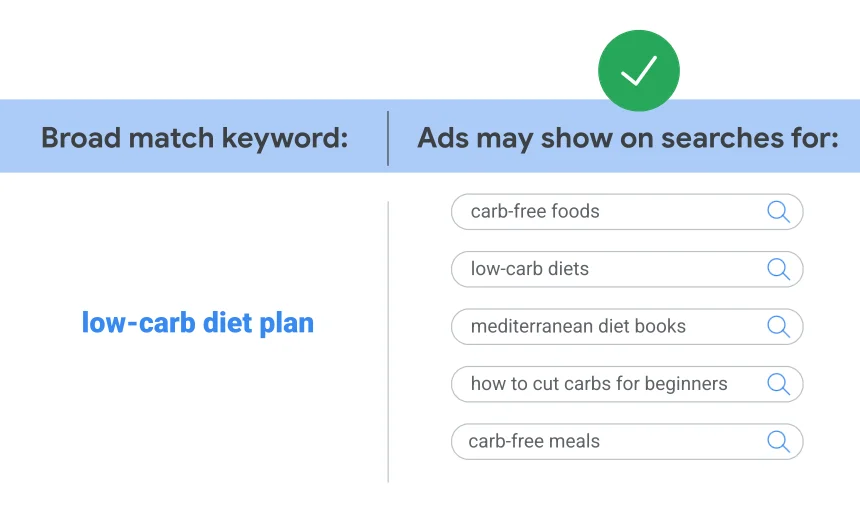Screen dimensions: 860x507
Task: Click Ads may show on searches for: heading
Action: (628, 138)
